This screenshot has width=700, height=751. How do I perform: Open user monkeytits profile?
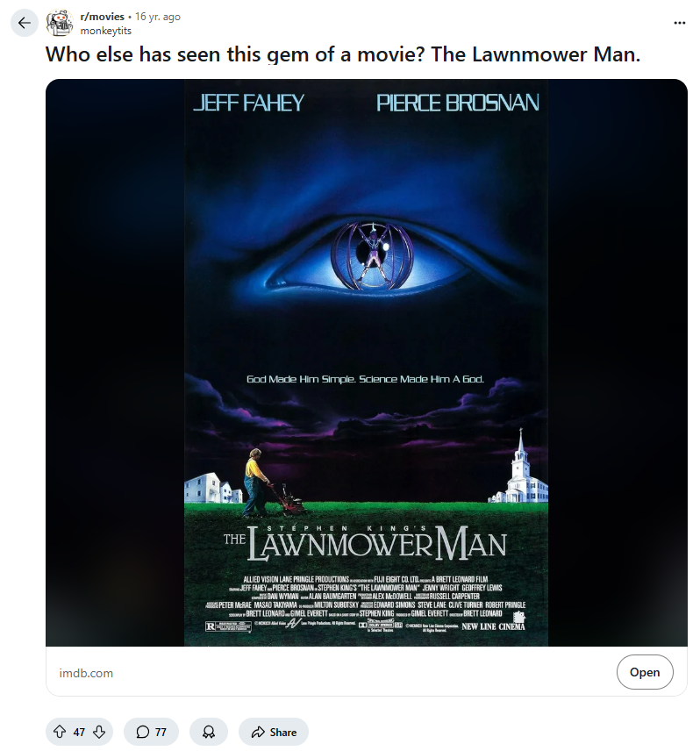106,31
